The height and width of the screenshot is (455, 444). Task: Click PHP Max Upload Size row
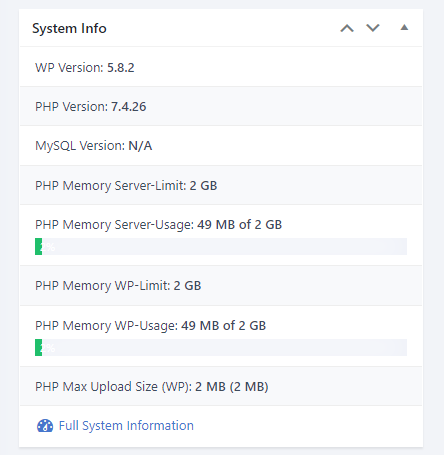click(221, 386)
